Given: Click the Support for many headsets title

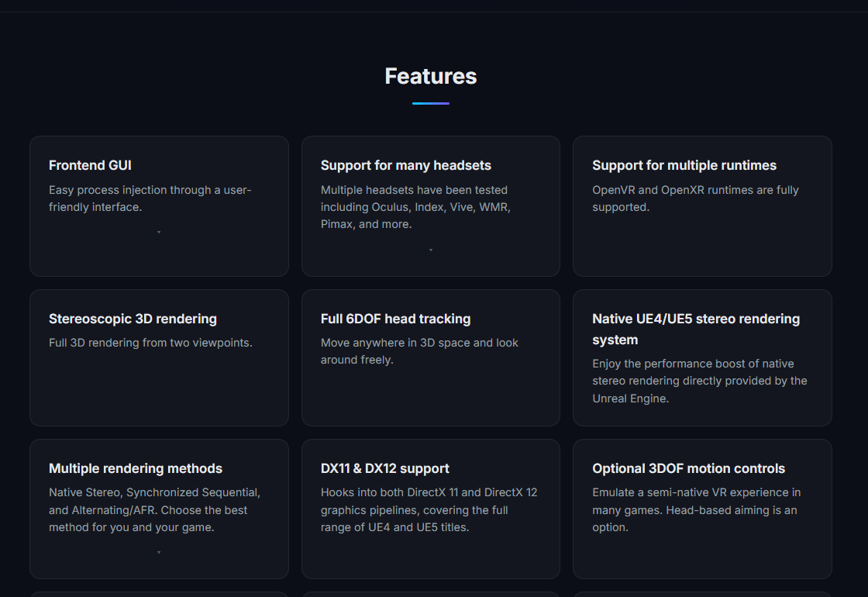Looking at the screenshot, I should pyautogui.click(x=406, y=165).
